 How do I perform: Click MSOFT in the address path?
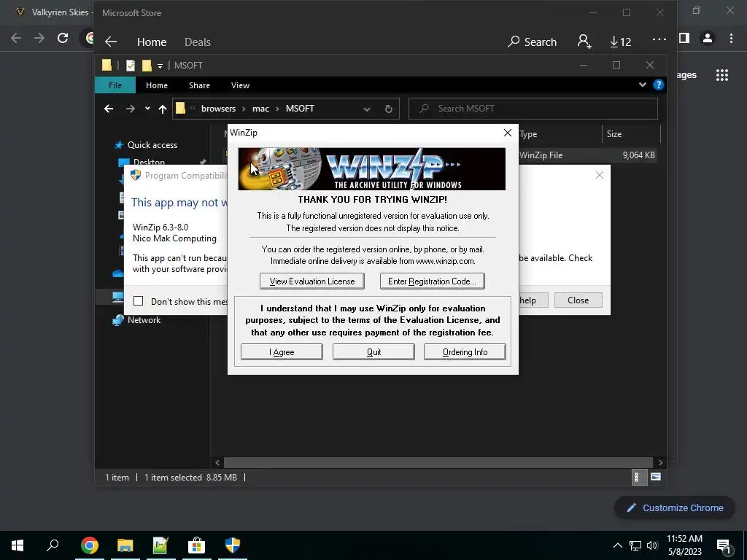pos(300,109)
